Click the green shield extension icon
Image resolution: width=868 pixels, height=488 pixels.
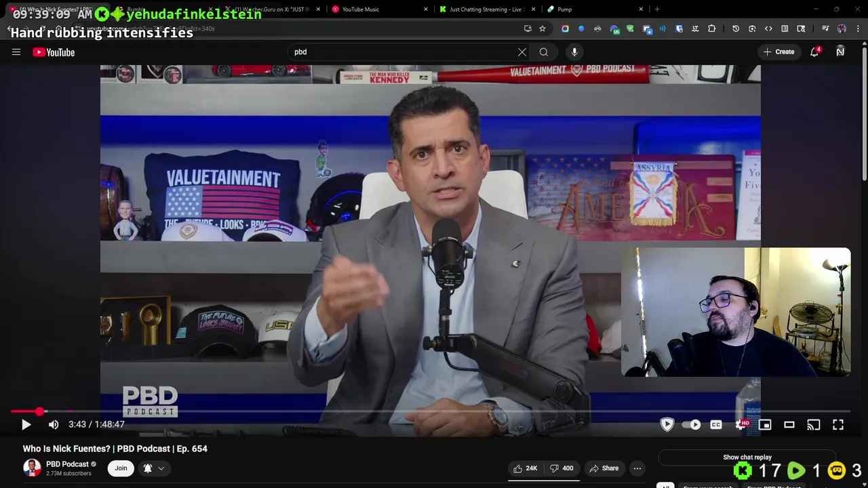[x=630, y=28]
